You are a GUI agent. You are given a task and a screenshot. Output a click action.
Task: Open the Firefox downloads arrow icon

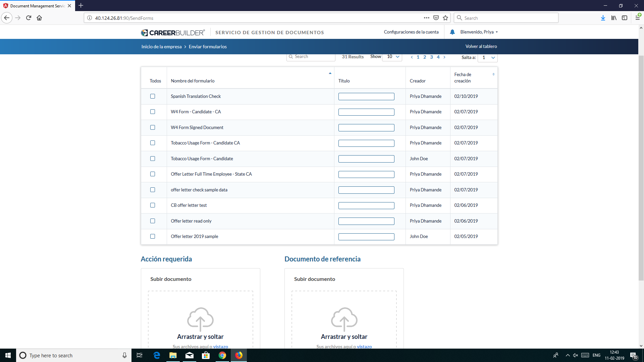point(603,18)
